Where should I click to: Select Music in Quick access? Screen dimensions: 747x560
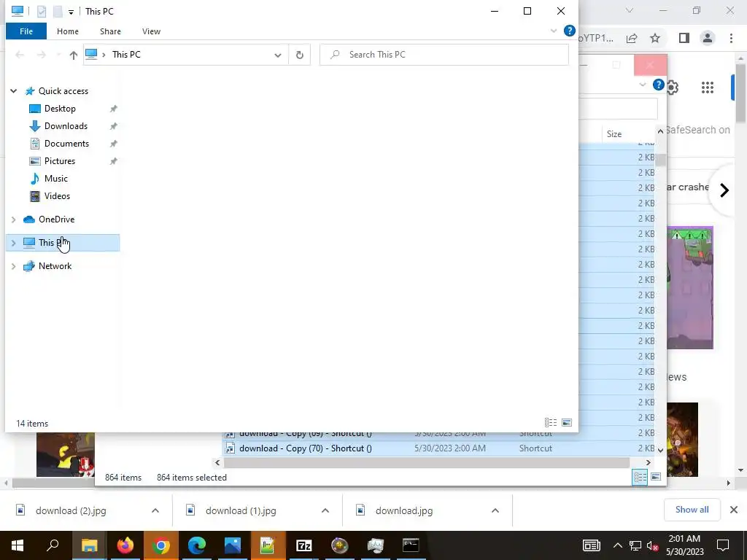55,179
